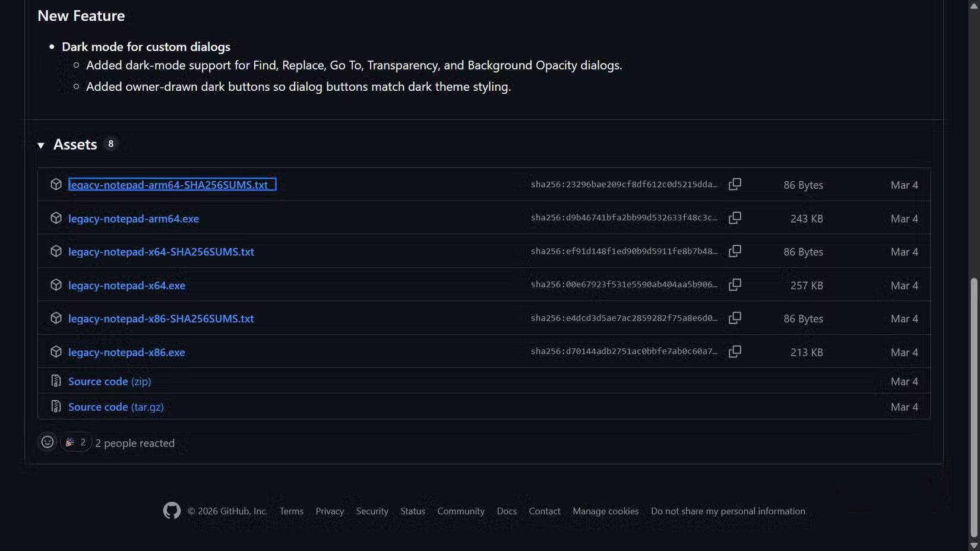Screen dimensions: 980x551
Task: Open the Privacy footer link
Action: coord(330,511)
